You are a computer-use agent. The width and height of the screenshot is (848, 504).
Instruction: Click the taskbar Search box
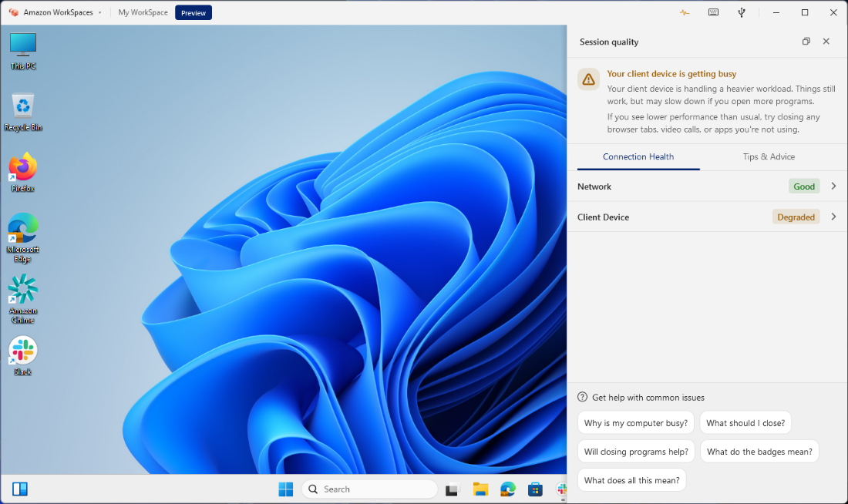coord(369,489)
